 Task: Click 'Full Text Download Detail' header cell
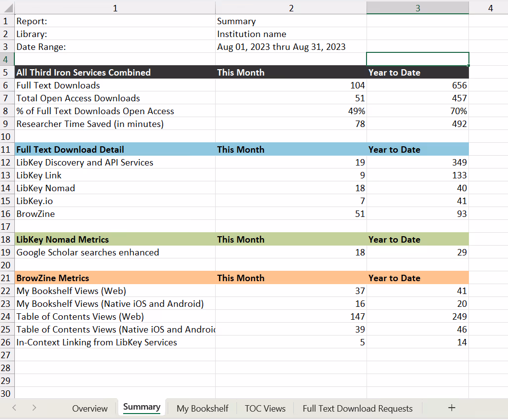pyautogui.click(x=115, y=149)
